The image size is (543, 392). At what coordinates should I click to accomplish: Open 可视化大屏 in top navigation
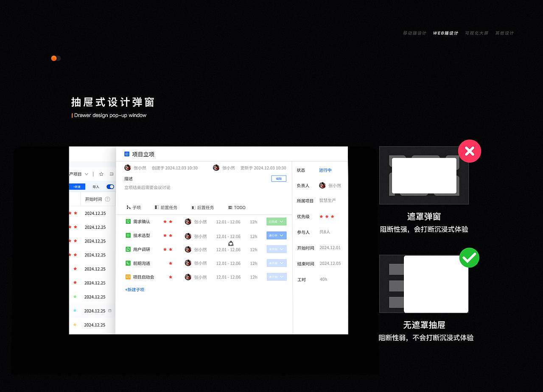(x=477, y=33)
